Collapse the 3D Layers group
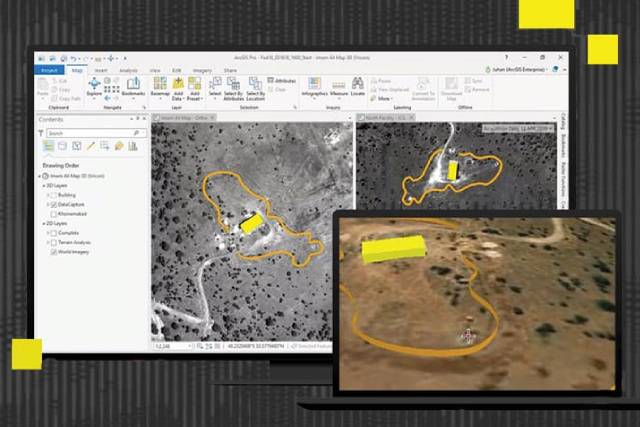Image resolution: width=640 pixels, height=427 pixels. (44, 186)
